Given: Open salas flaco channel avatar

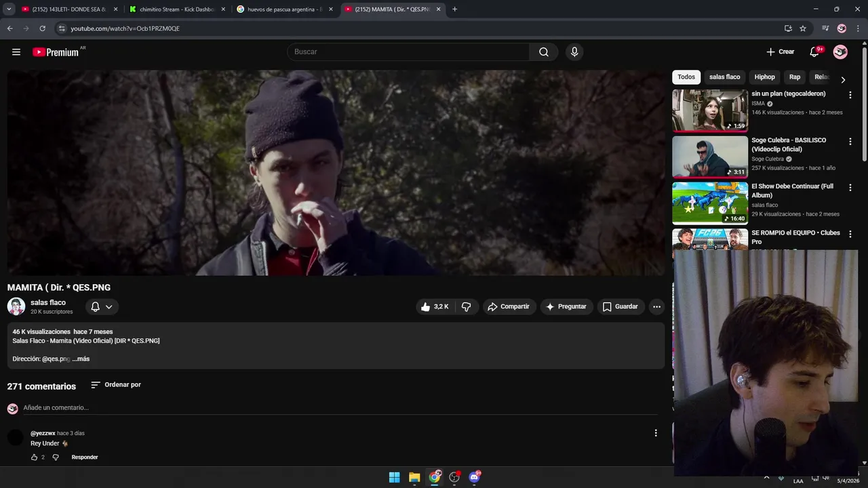Looking at the screenshot, I should pos(16,306).
